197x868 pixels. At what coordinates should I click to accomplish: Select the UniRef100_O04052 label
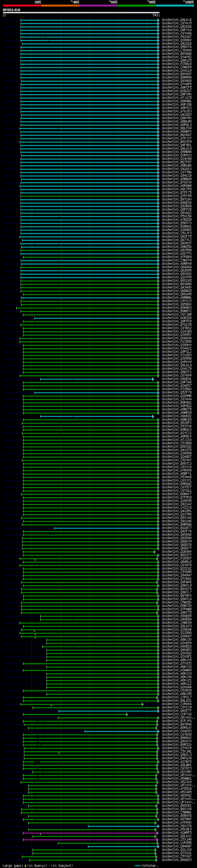point(177,57)
